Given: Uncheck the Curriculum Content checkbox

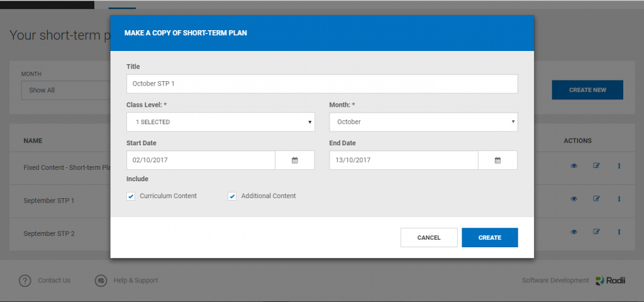Looking at the screenshot, I should [131, 196].
